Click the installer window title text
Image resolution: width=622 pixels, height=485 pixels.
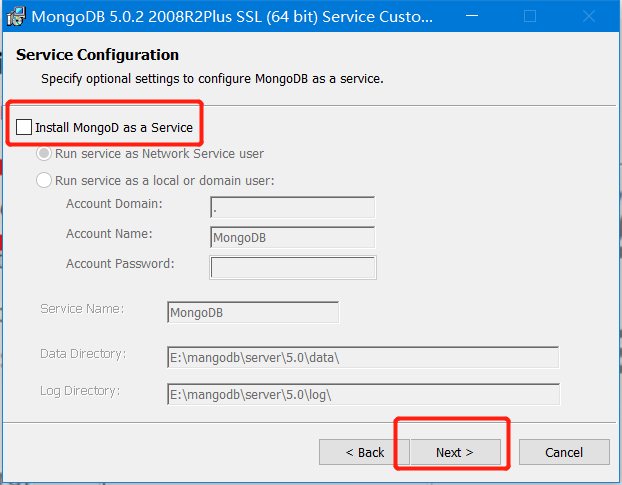(x=232, y=18)
